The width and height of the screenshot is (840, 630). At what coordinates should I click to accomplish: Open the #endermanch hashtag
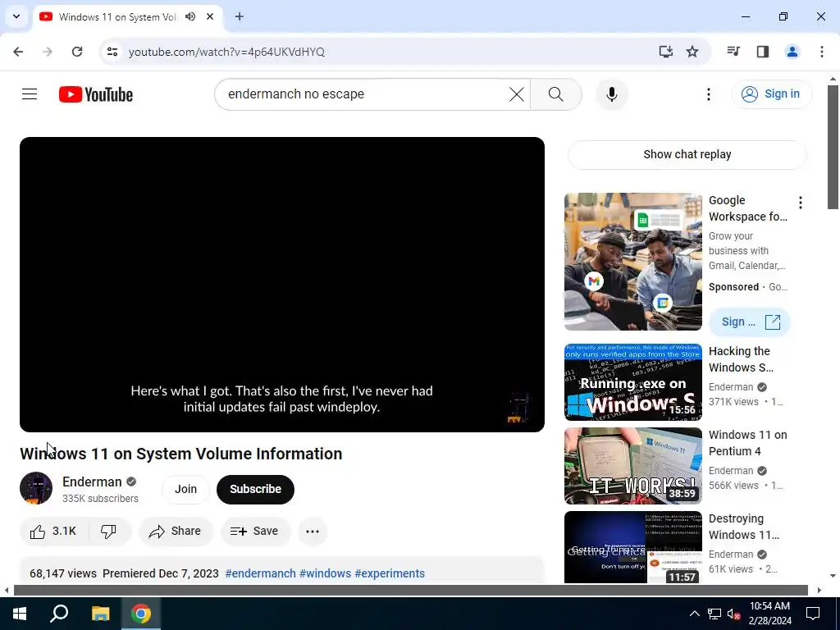[x=260, y=573]
